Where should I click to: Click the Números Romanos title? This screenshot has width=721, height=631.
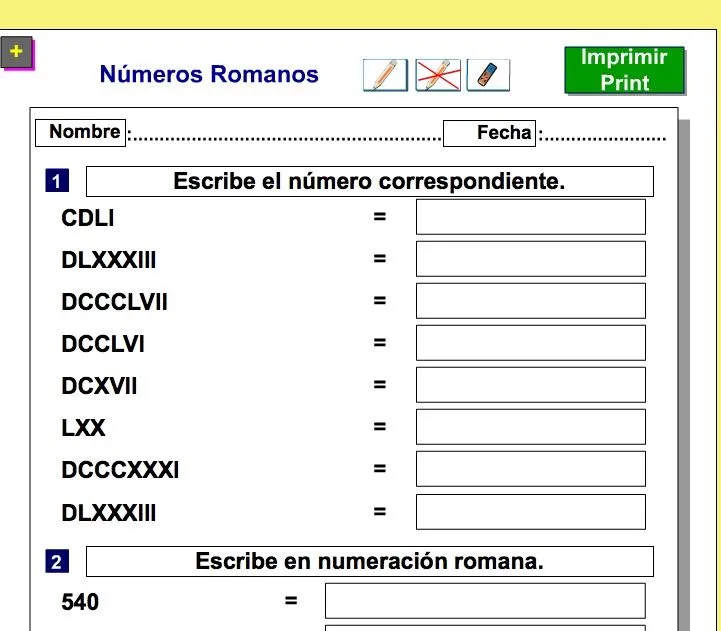pyautogui.click(x=209, y=74)
